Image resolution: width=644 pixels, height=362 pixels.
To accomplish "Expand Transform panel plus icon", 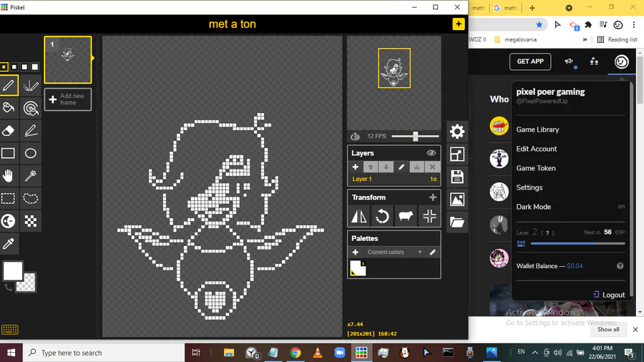I will coord(433,197).
